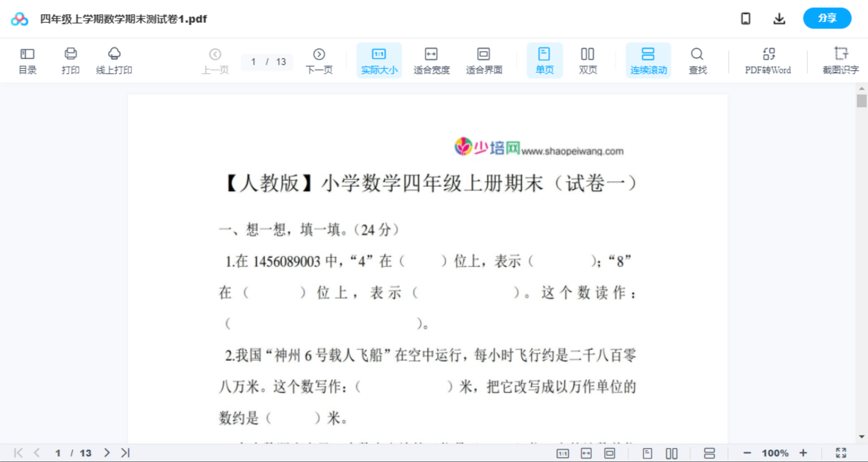The height and width of the screenshot is (462, 868).
Task: Go to the next page with 下一页
Action: coord(319,60)
